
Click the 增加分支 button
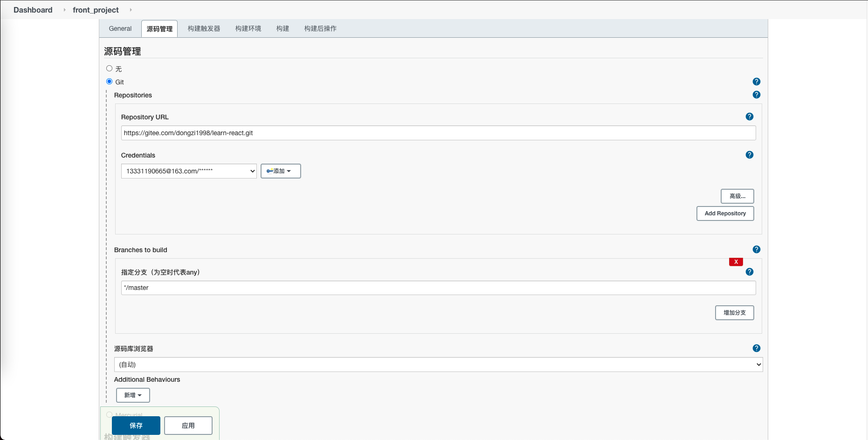click(x=734, y=313)
